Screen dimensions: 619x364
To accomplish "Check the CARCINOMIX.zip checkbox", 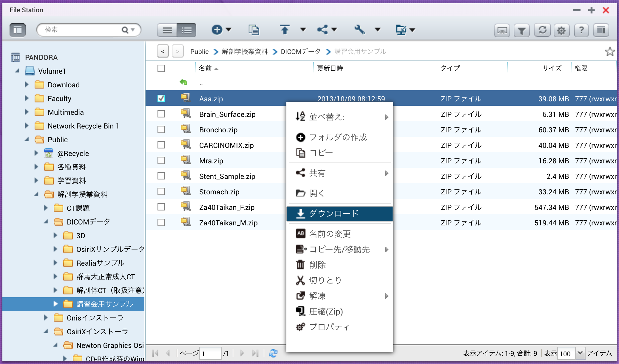I will [161, 145].
